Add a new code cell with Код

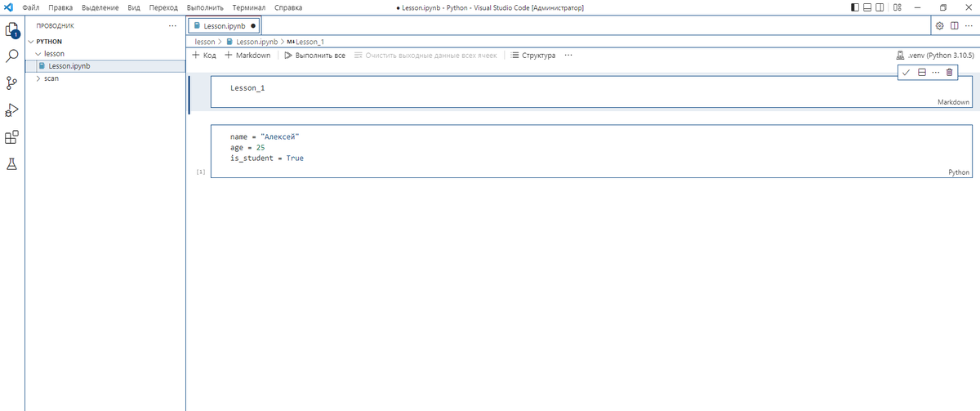point(203,56)
